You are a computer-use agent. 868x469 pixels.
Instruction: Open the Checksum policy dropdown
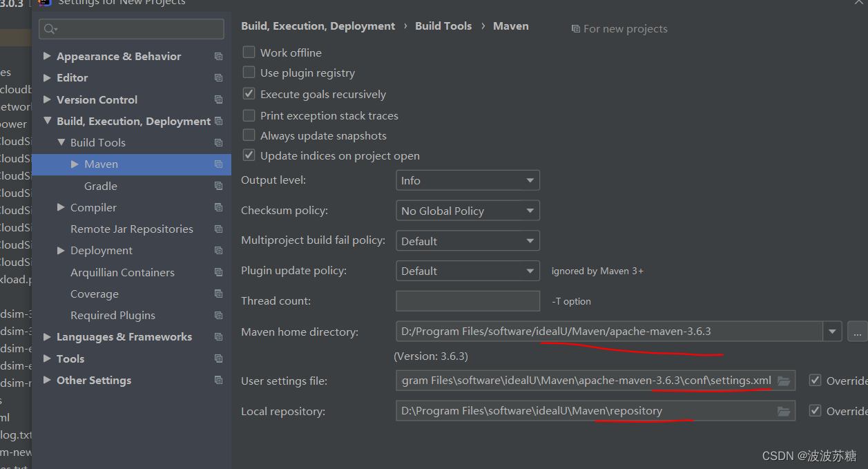pyautogui.click(x=467, y=211)
